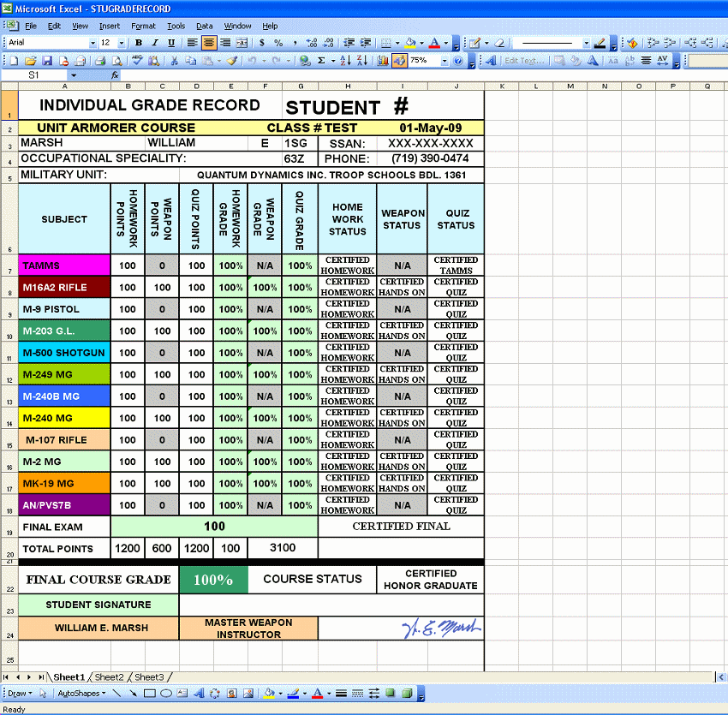This screenshot has width=728, height=715.
Task: Toggle align right
Action: [x=225, y=43]
